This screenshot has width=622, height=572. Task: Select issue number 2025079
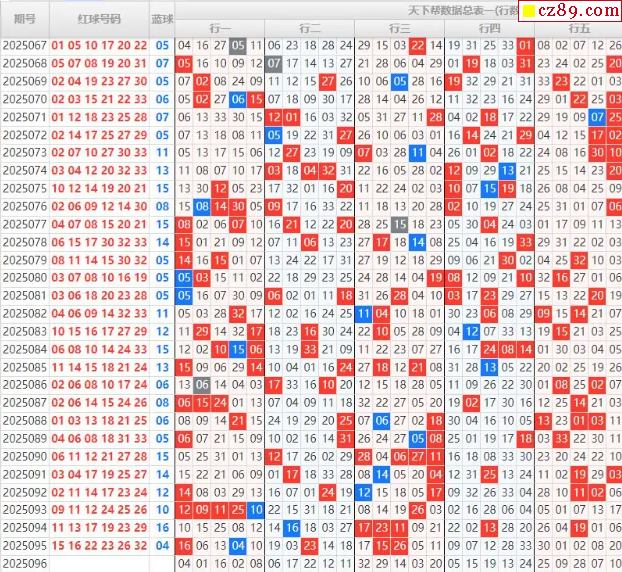pos(25,260)
